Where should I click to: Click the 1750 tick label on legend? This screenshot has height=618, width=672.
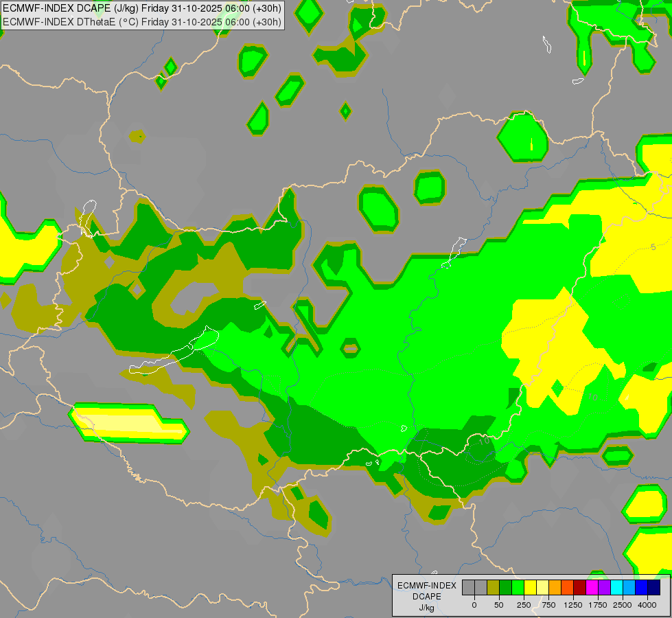[598, 605]
